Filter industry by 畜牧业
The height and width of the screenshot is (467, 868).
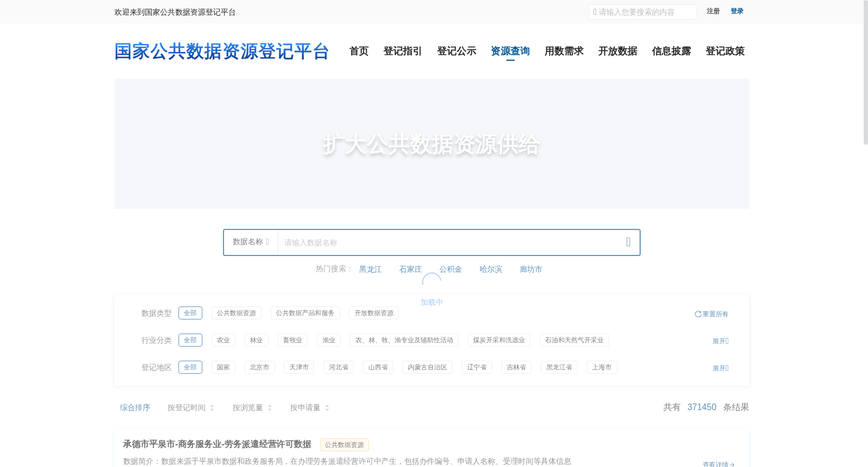(293, 340)
